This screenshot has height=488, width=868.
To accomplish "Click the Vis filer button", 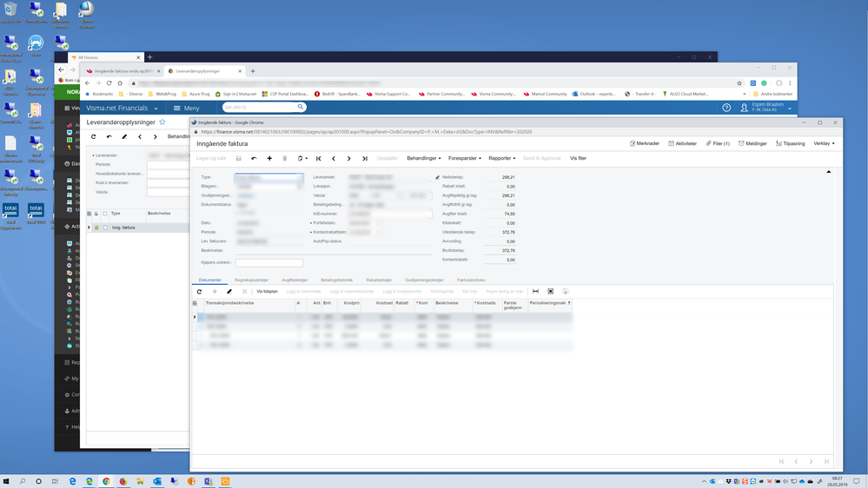I will coord(578,158).
